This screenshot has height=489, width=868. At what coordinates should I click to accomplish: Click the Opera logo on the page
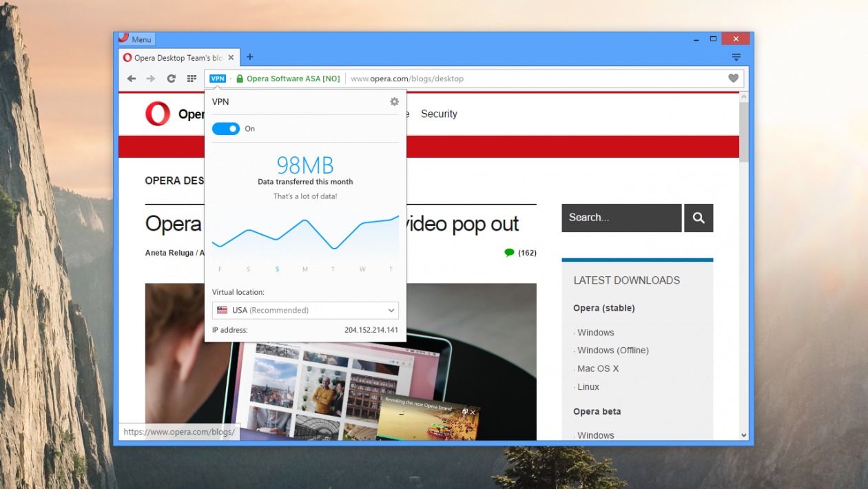[x=158, y=114]
